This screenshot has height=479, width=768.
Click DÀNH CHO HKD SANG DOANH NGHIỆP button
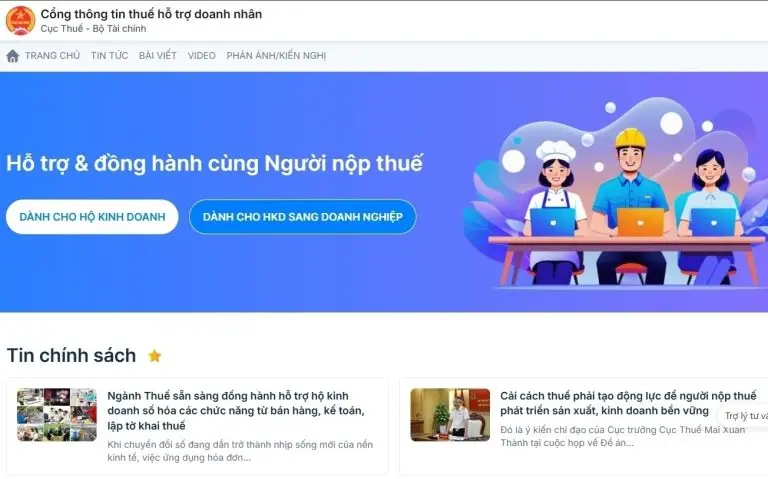[303, 216]
